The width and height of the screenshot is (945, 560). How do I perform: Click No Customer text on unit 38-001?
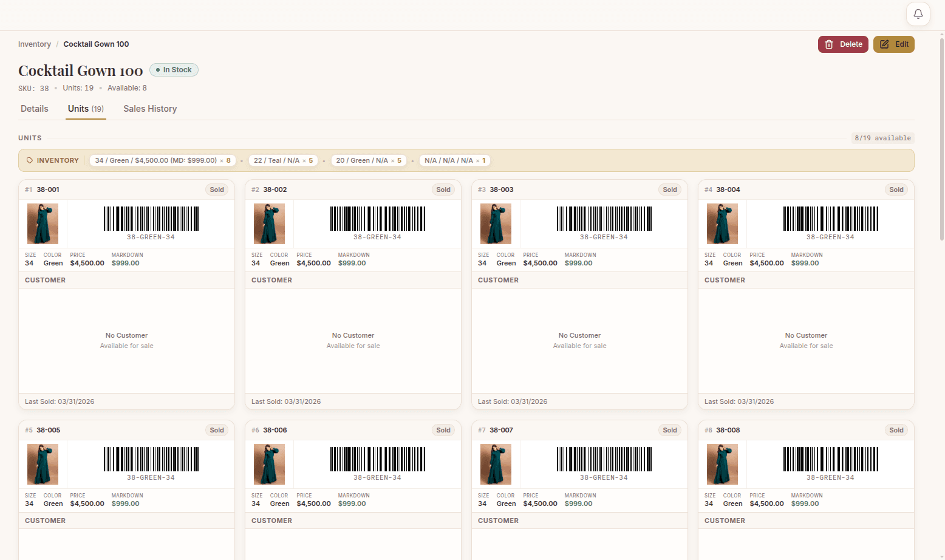126,335
